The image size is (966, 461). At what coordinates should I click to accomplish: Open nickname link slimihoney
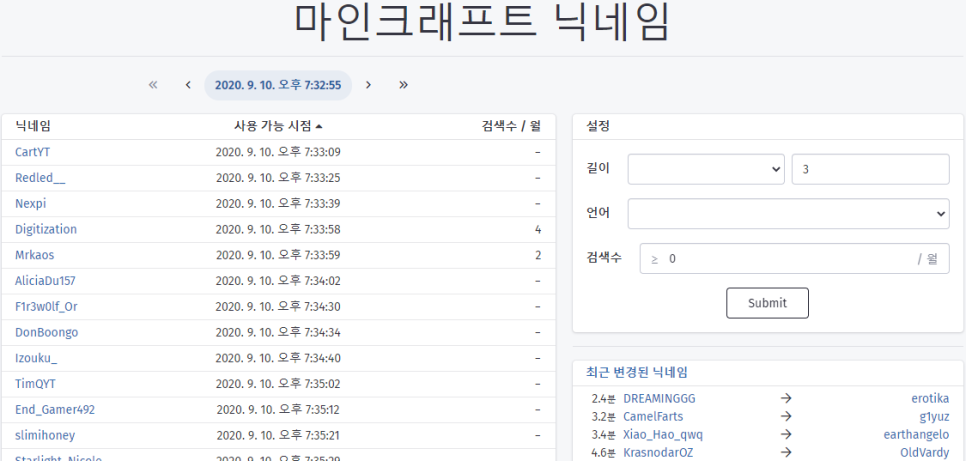pos(45,435)
